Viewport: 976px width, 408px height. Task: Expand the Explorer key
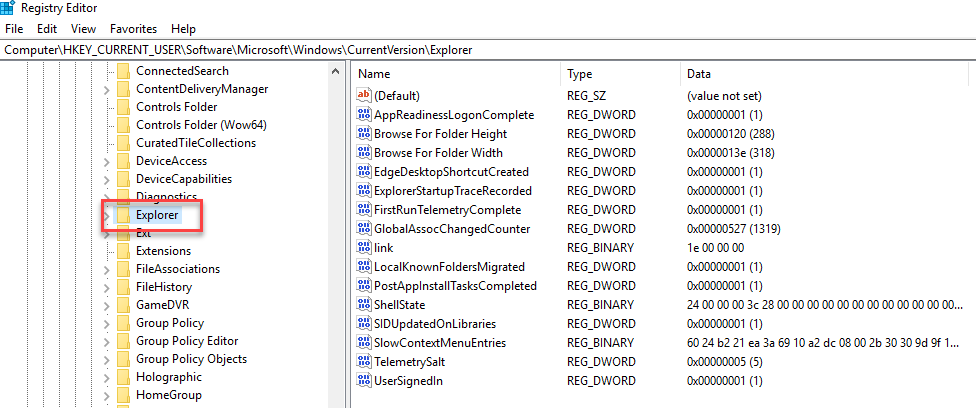tap(106, 216)
